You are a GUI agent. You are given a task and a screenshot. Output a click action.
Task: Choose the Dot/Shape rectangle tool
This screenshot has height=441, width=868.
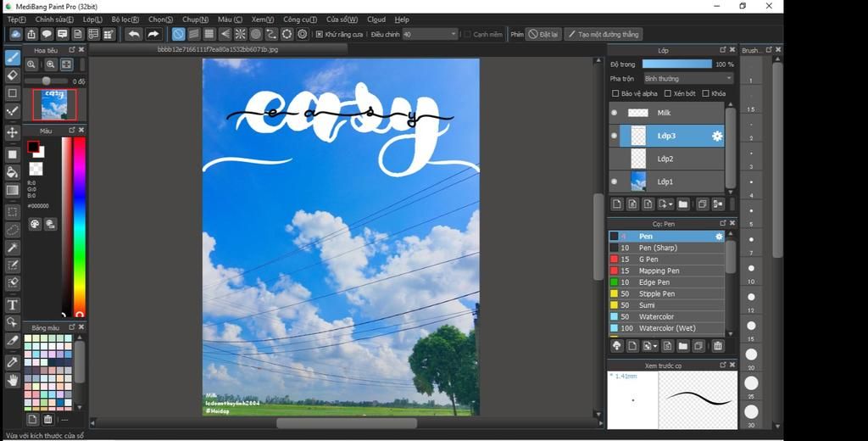point(13,93)
